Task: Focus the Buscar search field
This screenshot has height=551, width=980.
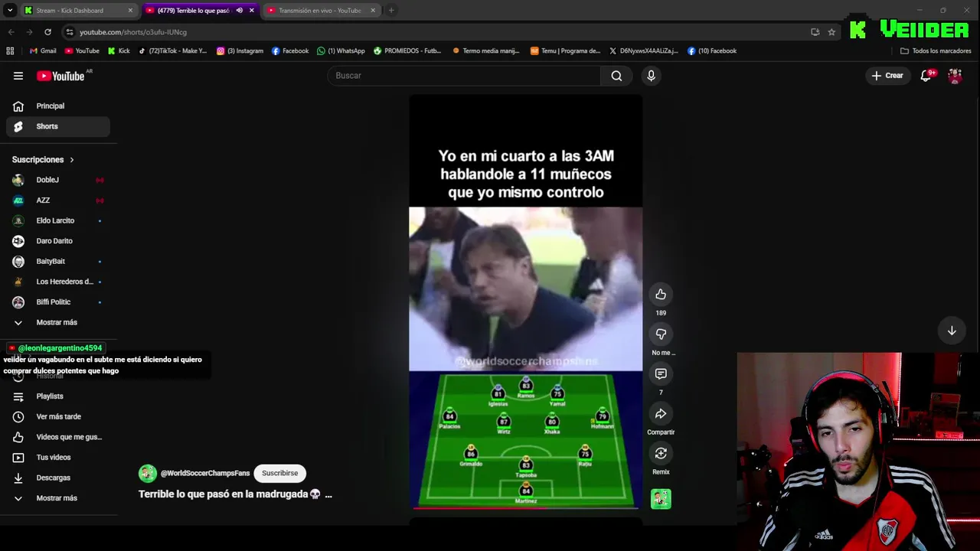Action: (x=465, y=76)
